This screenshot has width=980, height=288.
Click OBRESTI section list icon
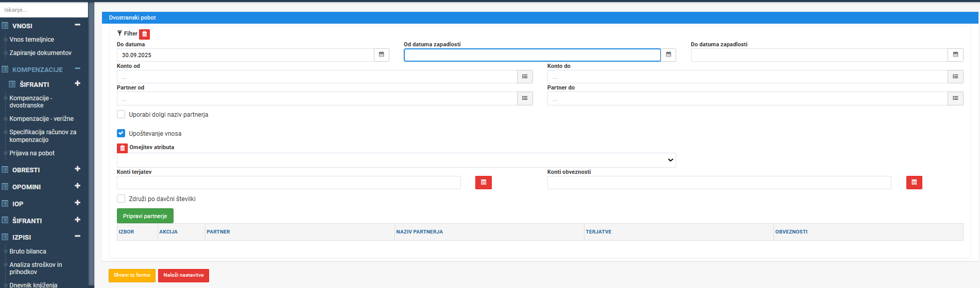5,170
